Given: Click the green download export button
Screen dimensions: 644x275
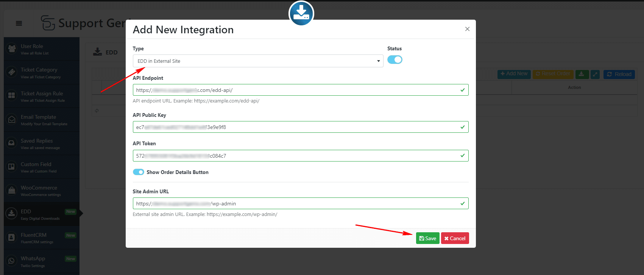Looking at the screenshot, I should click(582, 74).
